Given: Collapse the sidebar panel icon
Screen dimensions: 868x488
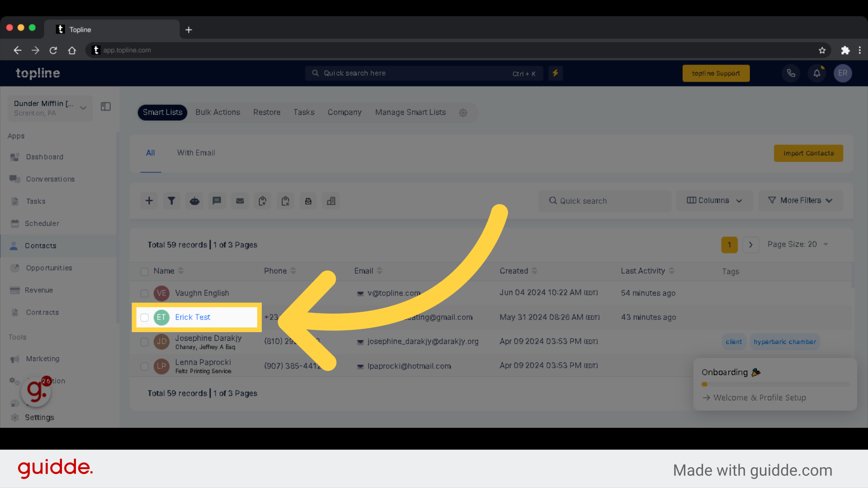Looking at the screenshot, I should click(x=106, y=107).
